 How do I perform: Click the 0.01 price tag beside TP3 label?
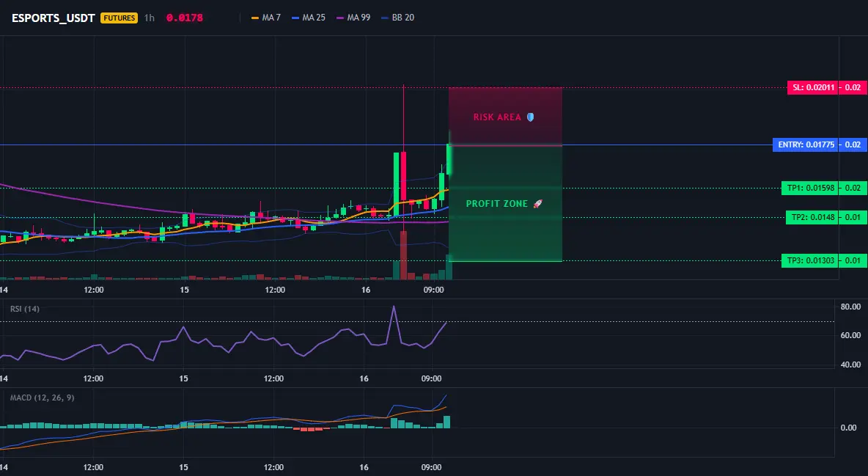point(853,260)
